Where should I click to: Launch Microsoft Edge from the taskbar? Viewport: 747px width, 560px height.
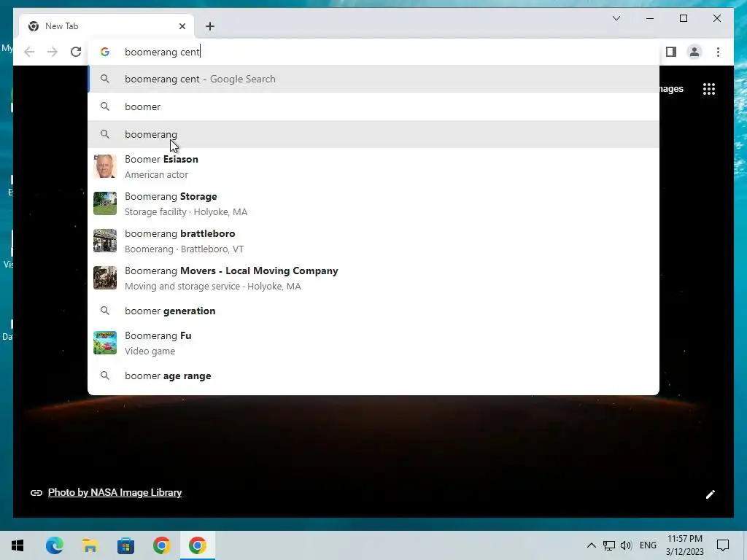pos(54,545)
